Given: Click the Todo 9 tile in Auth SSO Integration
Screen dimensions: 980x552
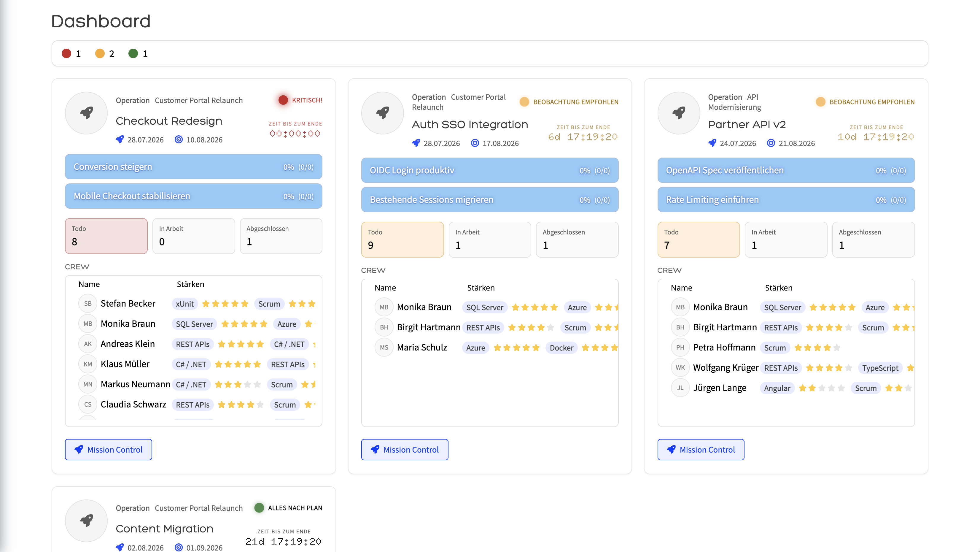Looking at the screenshot, I should point(402,239).
